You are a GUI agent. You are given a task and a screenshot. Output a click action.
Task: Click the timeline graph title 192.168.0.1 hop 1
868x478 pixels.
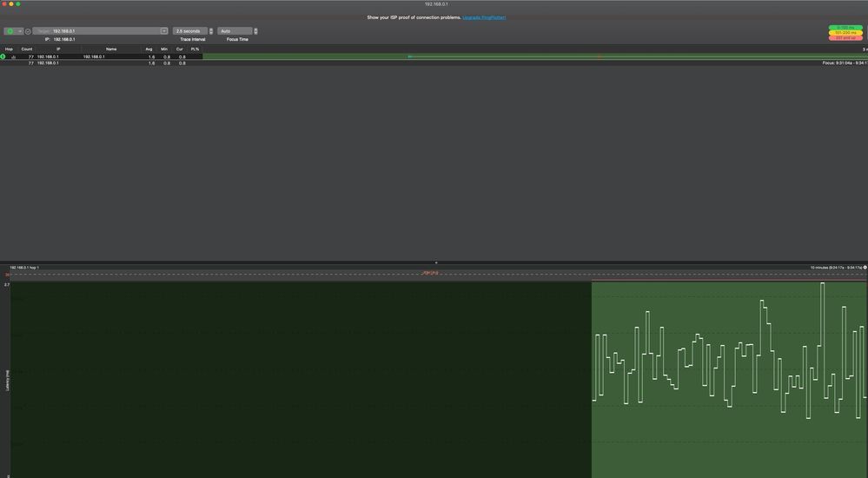click(24, 268)
